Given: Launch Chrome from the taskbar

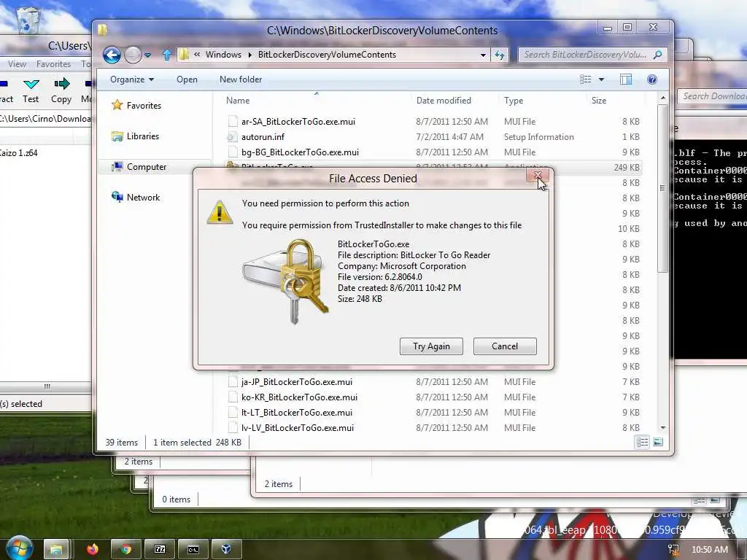Looking at the screenshot, I should [125, 550].
